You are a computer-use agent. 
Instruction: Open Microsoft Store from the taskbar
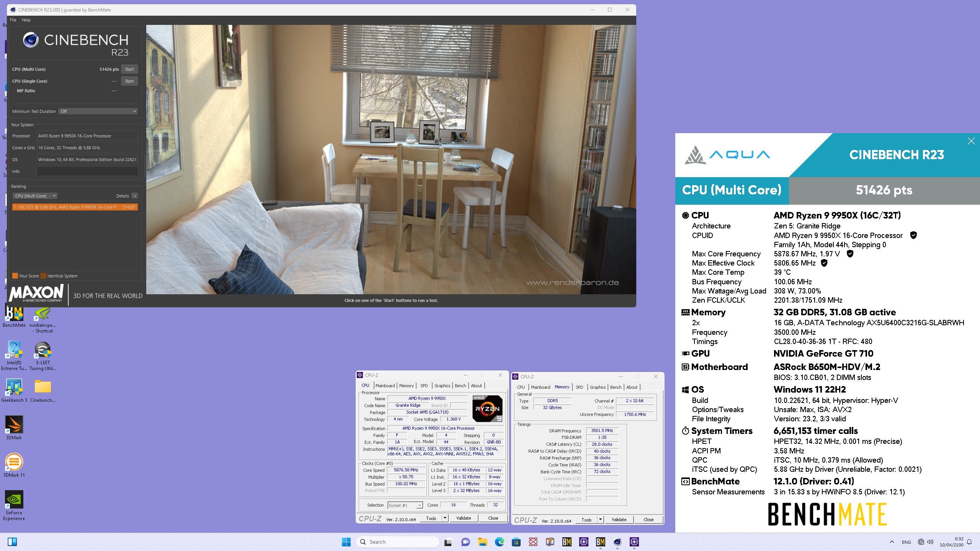(516, 542)
